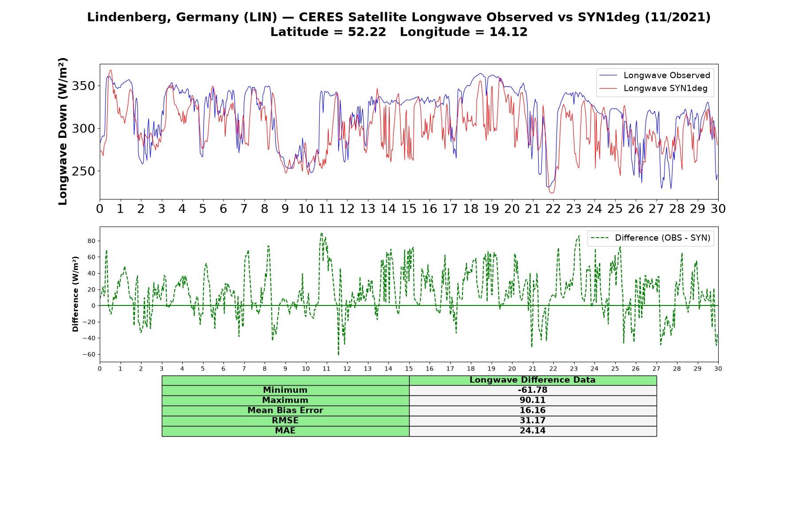Click the chart title text
The image size is (798, 532).
tap(399, 17)
